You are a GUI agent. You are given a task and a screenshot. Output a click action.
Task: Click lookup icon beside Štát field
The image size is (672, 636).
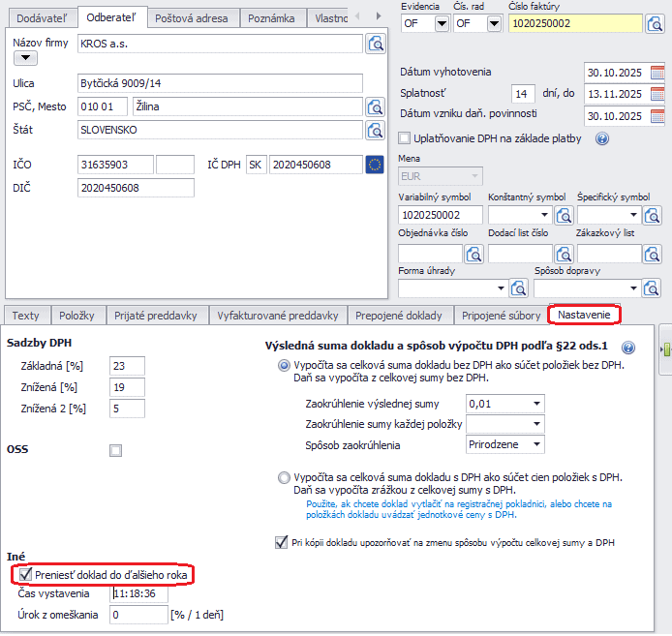pos(375,129)
